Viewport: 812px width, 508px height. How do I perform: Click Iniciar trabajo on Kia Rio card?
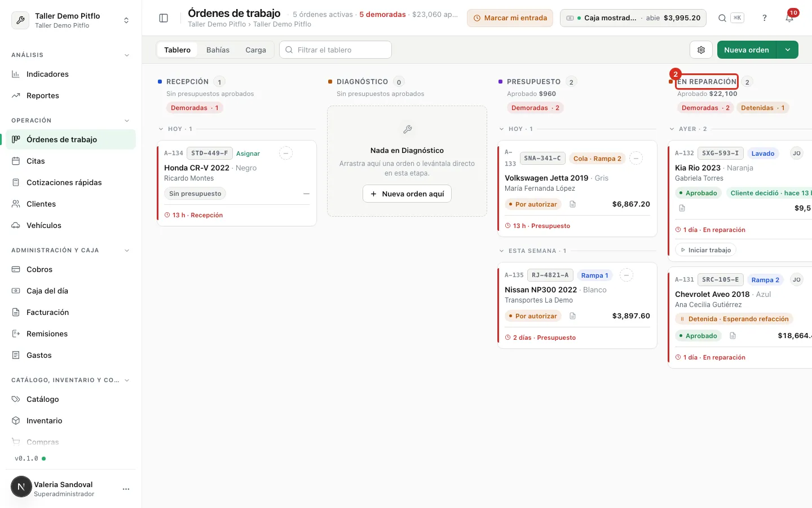[705, 250]
